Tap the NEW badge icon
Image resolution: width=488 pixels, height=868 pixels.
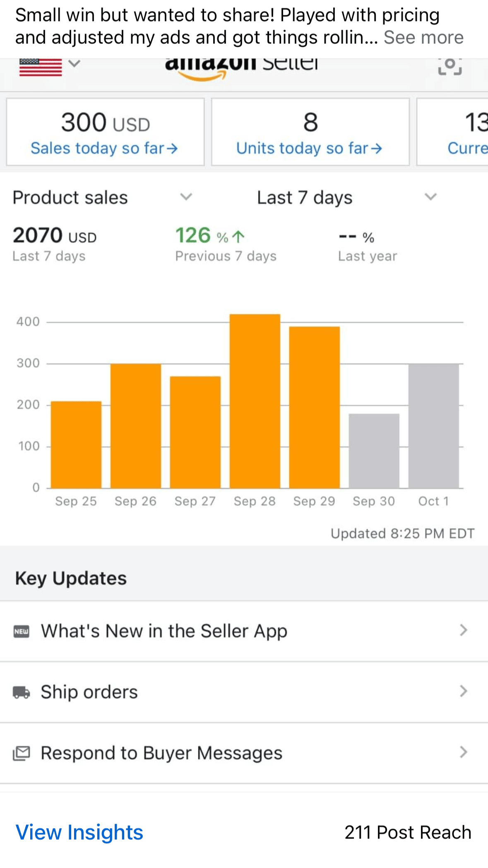coord(22,631)
